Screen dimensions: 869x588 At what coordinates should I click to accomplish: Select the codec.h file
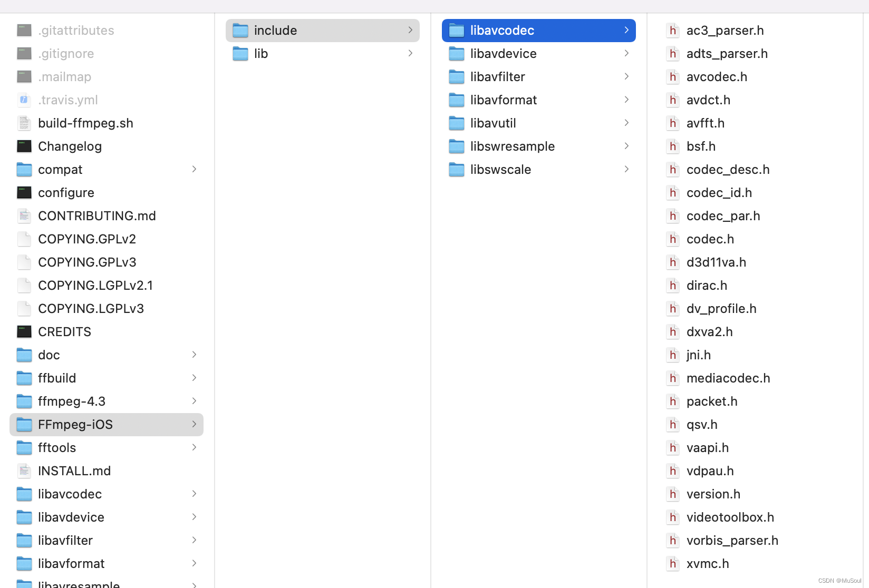755,239
